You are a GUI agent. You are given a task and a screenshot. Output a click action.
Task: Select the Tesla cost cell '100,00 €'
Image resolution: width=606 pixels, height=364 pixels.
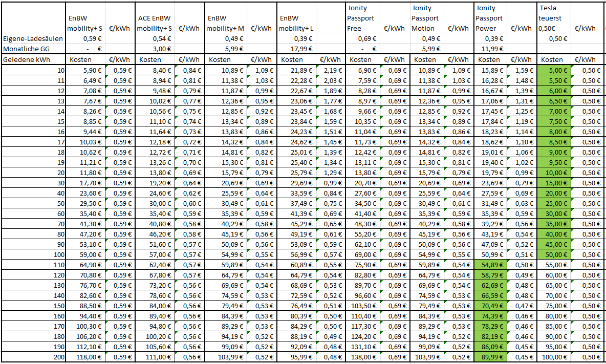pos(554,357)
